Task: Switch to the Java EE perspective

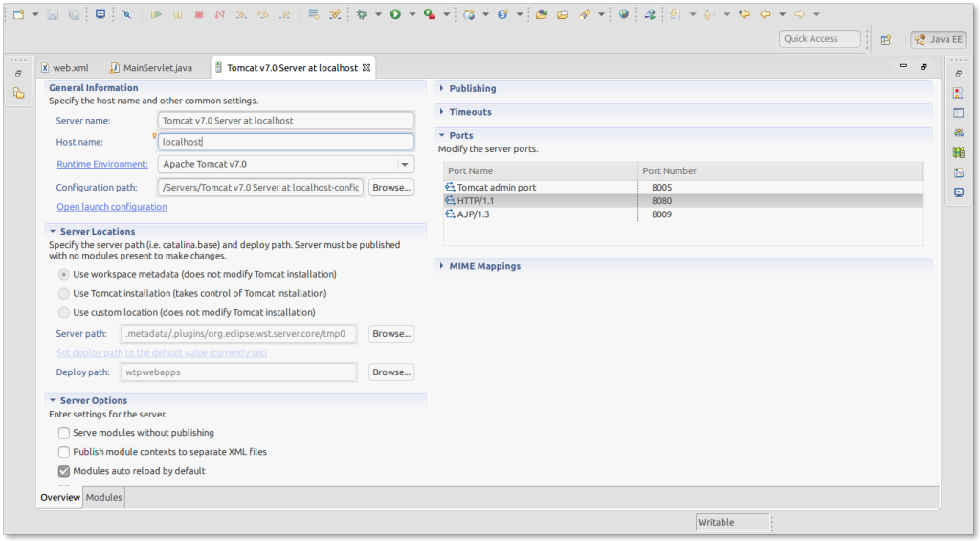Action: click(x=938, y=39)
